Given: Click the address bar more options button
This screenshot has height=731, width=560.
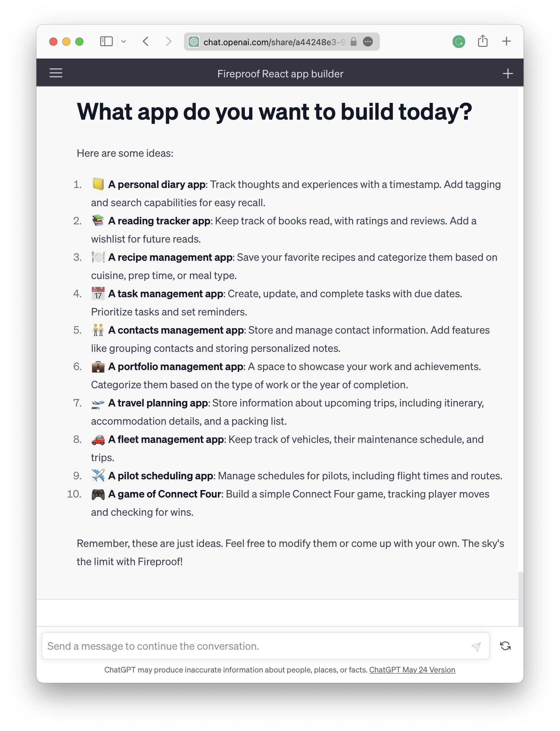Looking at the screenshot, I should coord(368,42).
